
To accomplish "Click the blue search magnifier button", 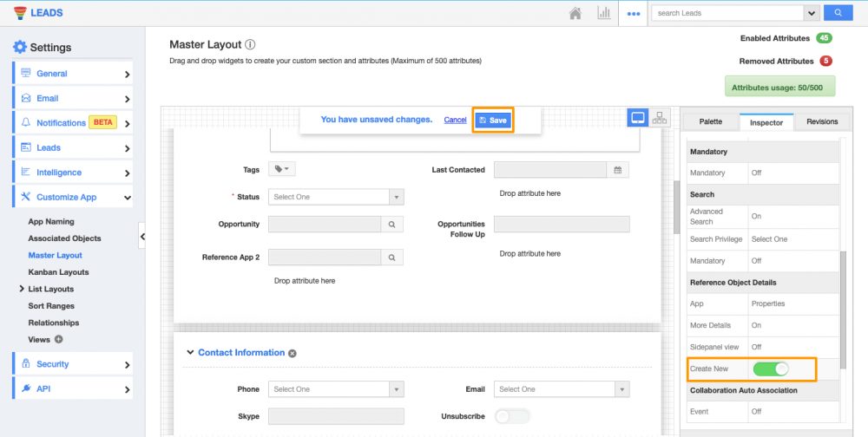I will pyautogui.click(x=838, y=13).
